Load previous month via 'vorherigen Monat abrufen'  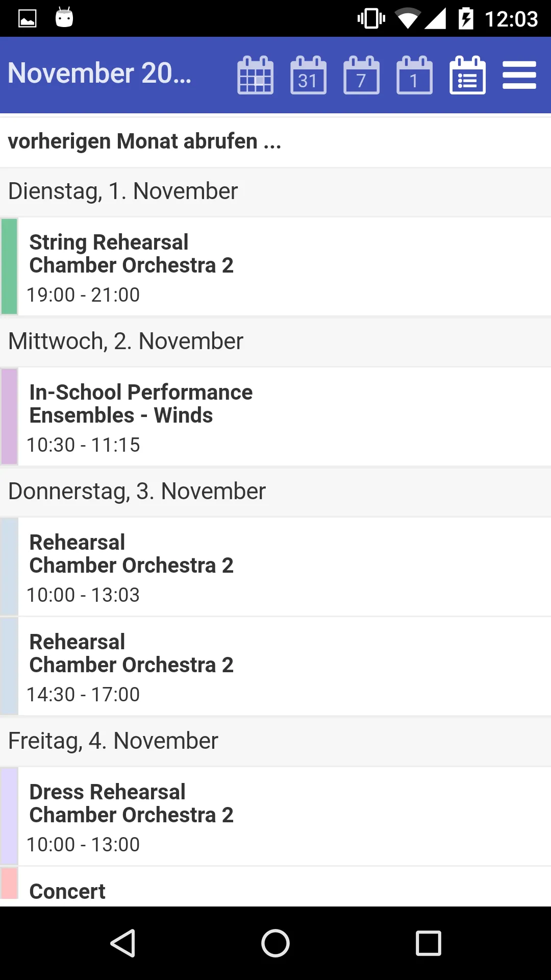(275, 142)
